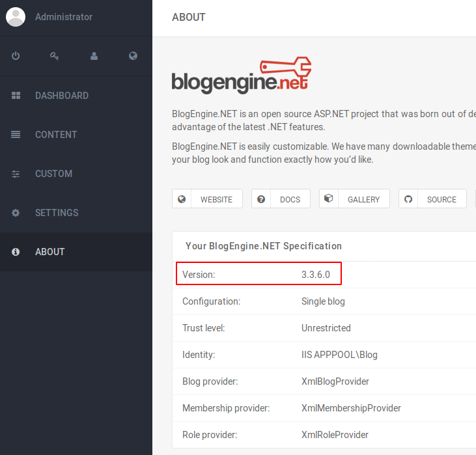The height and width of the screenshot is (455, 476).
Task: Click the About info icon
Action: pos(16,252)
